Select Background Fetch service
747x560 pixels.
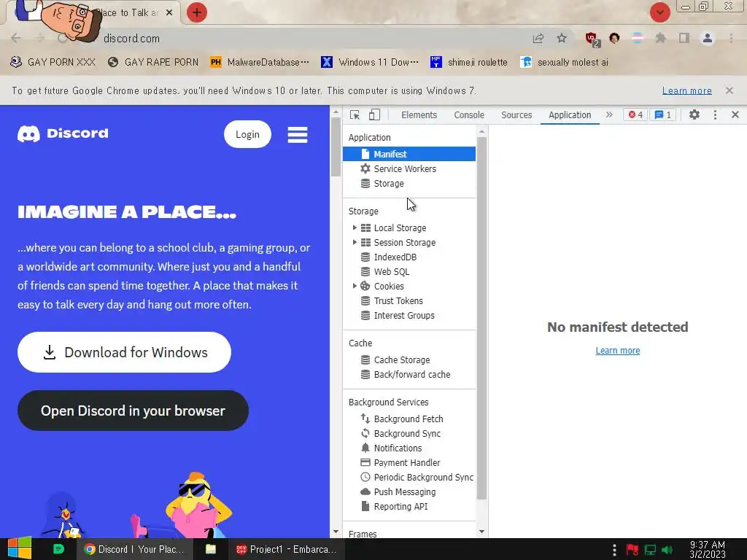click(409, 419)
